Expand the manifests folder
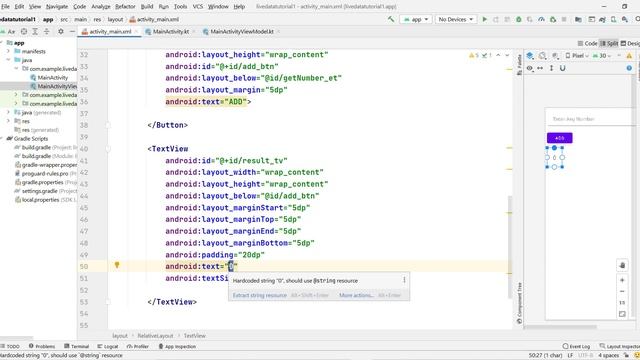Image resolution: width=640 pixels, height=360 pixels. click(x=8, y=51)
